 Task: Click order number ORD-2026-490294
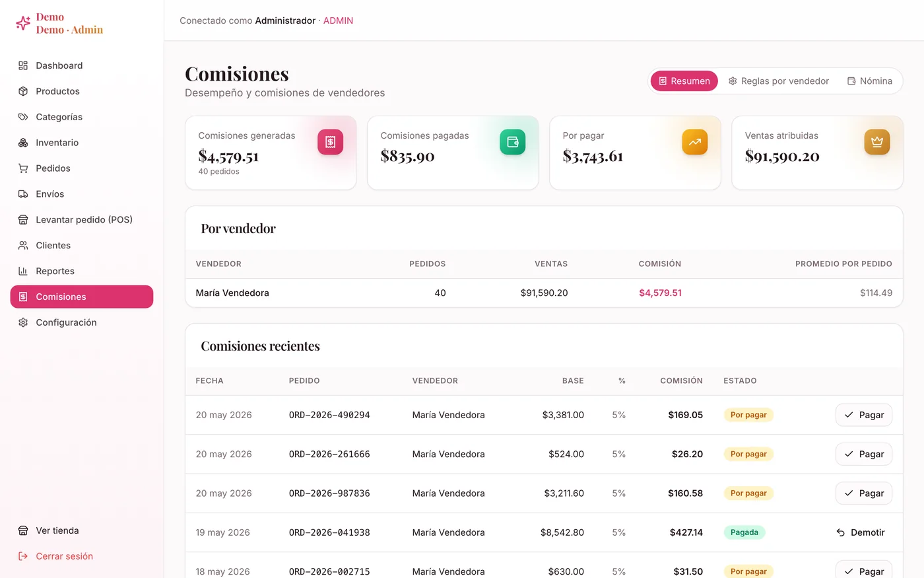pos(329,415)
